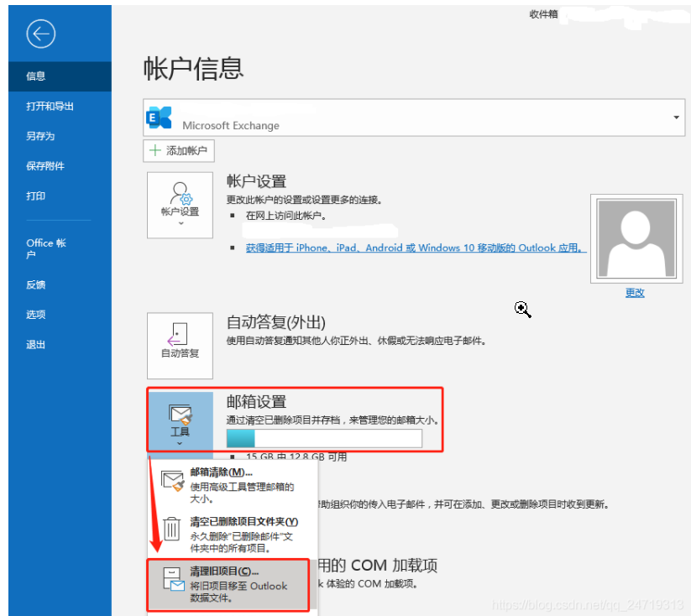Image resolution: width=691 pixels, height=616 pixels.
Task: Click the profile picture placeholder
Action: [x=634, y=237]
